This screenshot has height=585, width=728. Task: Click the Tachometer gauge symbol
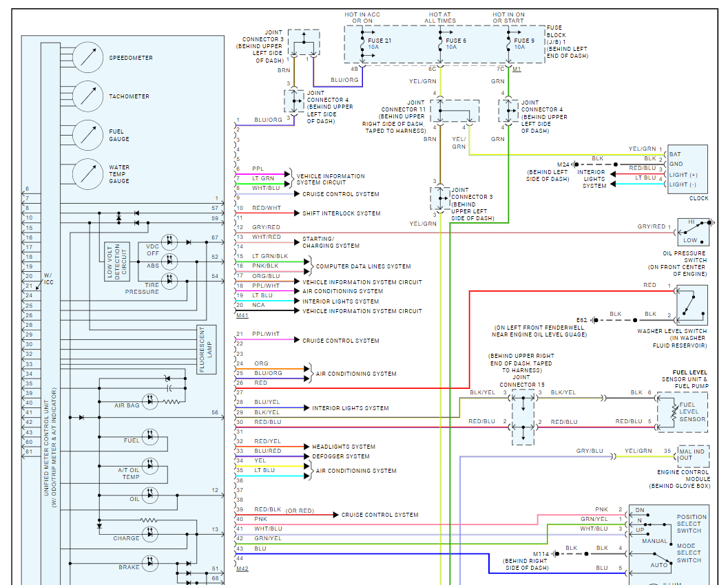coord(87,96)
